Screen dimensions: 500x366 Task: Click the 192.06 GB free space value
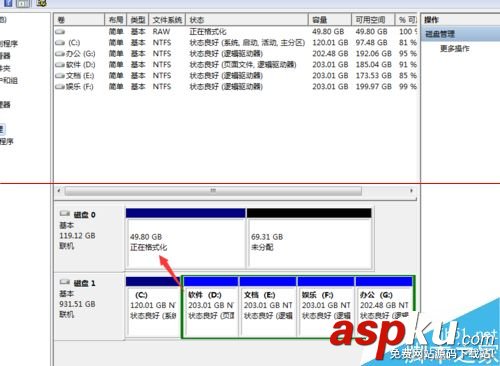pyautogui.click(x=373, y=54)
